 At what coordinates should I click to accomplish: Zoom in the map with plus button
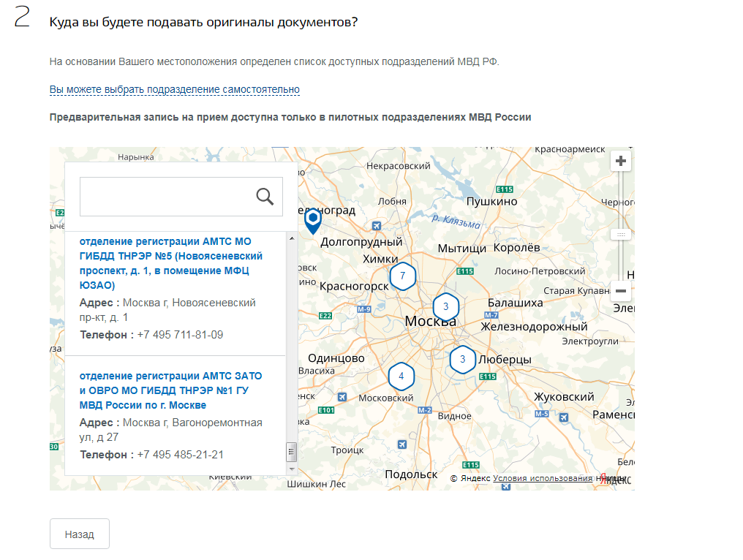pos(621,161)
